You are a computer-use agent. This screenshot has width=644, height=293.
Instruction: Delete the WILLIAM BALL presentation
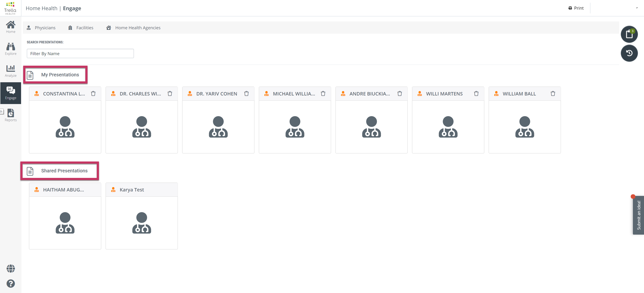pyautogui.click(x=553, y=94)
